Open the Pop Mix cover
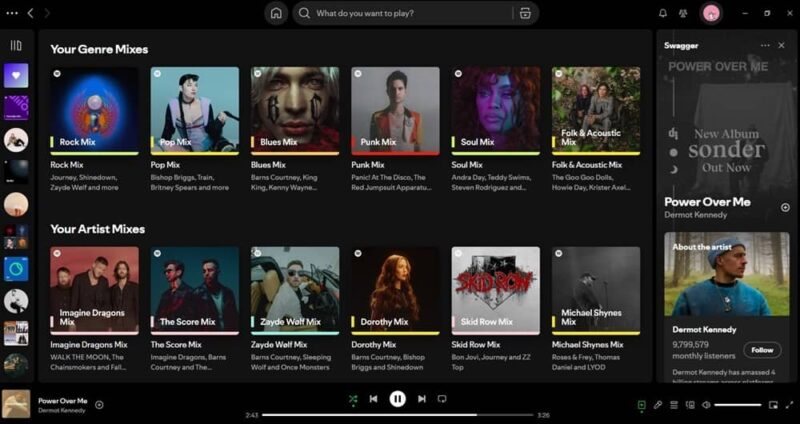The height and width of the screenshot is (424, 800). 194,111
